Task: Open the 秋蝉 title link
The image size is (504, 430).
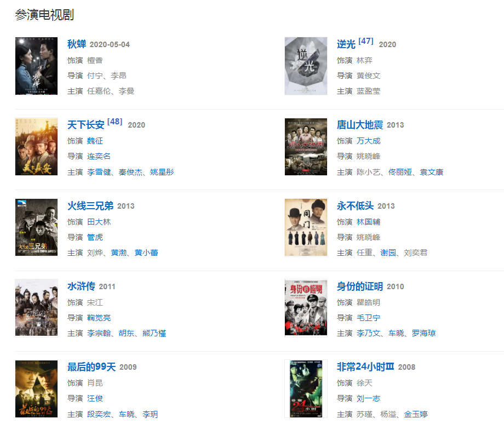Action: pyautogui.click(x=77, y=44)
